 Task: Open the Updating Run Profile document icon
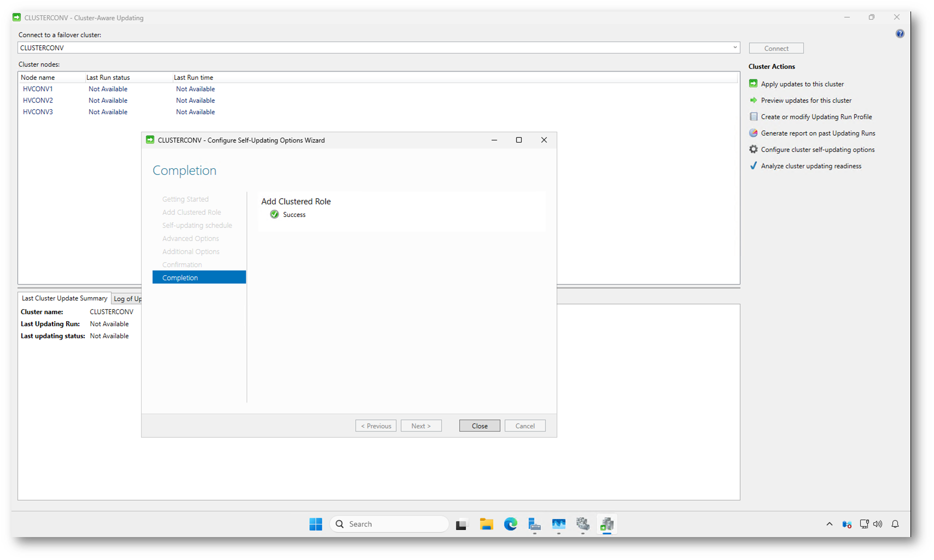[753, 116]
